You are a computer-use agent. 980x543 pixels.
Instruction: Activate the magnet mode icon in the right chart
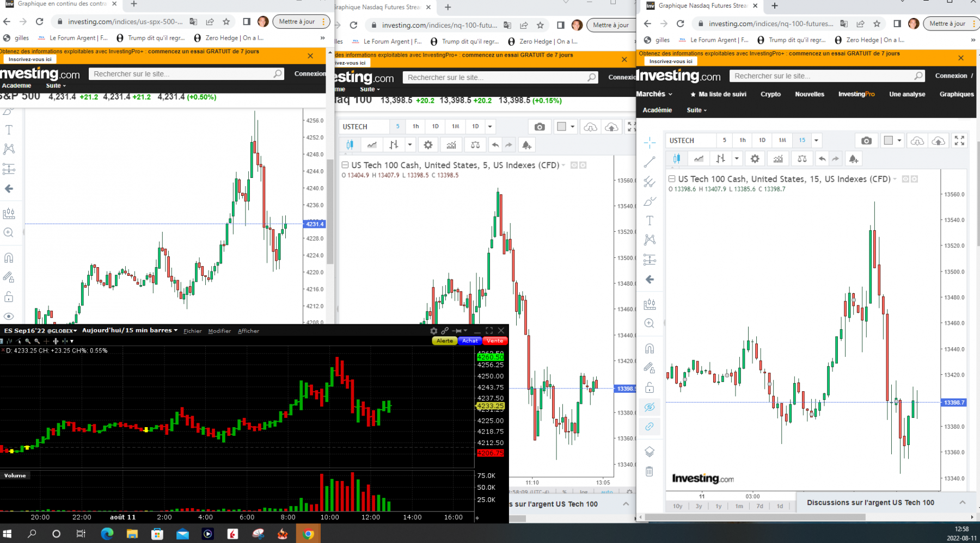click(x=650, y=348)
